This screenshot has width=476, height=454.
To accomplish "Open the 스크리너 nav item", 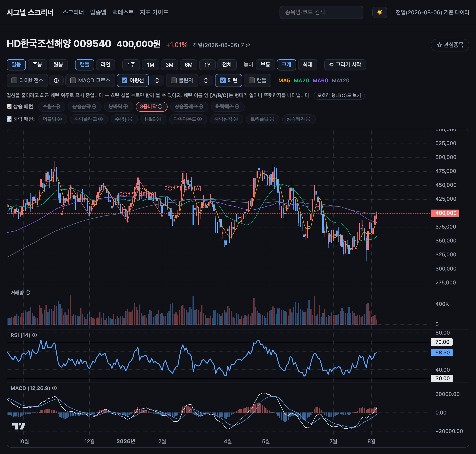I will point(73,12).
